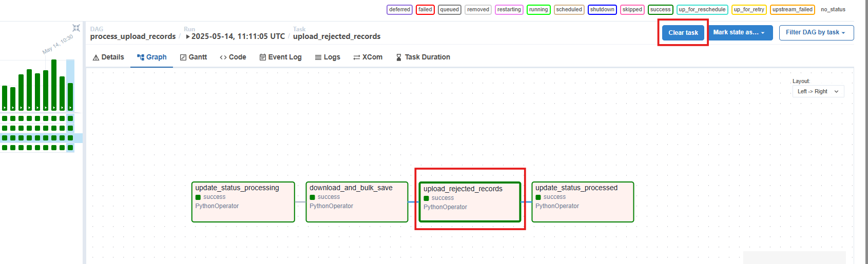Open the 'Filter DAG by task' dropdown
The image size is (868, 264).
click(816, 32)
